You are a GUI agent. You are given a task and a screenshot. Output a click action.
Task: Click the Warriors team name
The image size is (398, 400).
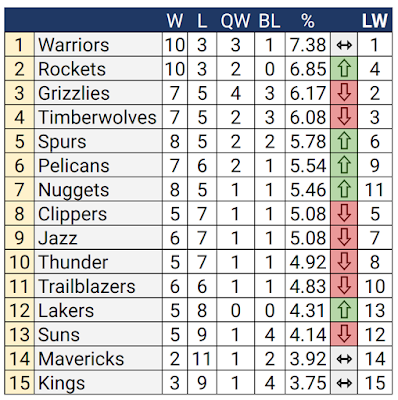click(74, 45)
